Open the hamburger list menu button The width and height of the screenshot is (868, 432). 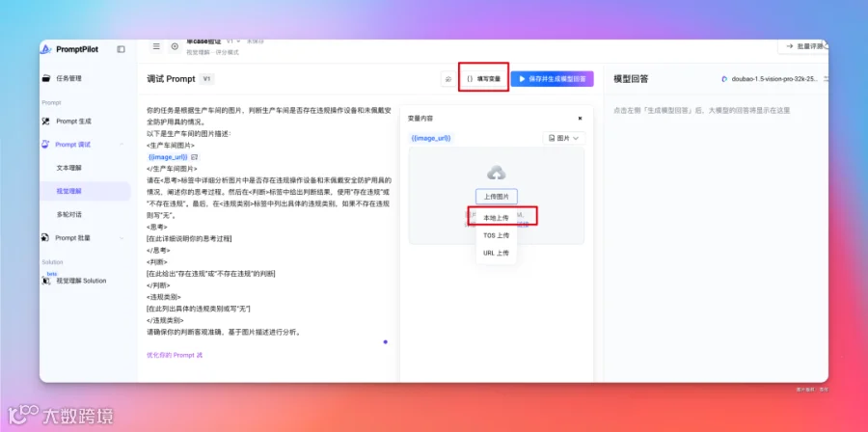pos(156,47)
